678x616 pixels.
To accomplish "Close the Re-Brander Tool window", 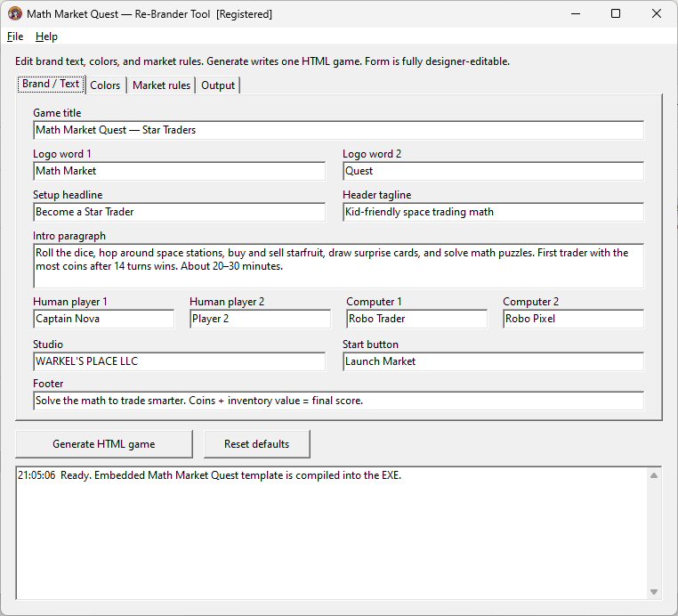I will coord(656,14).
